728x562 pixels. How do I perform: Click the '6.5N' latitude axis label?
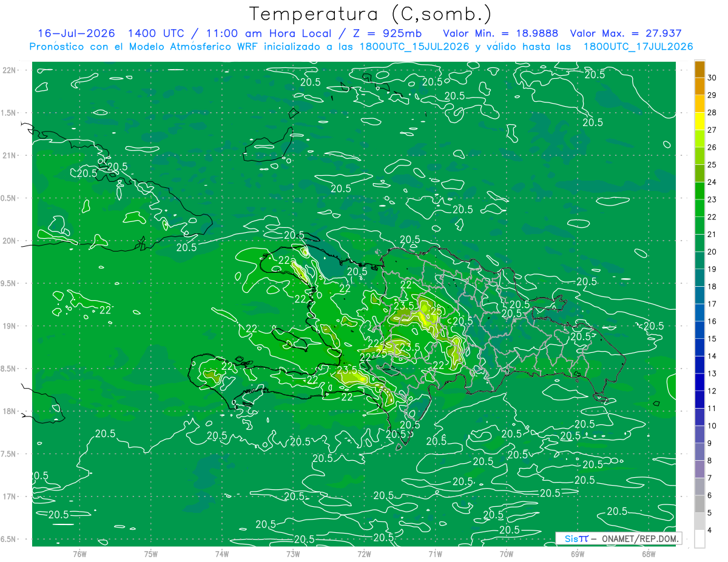tap(9, 539)
